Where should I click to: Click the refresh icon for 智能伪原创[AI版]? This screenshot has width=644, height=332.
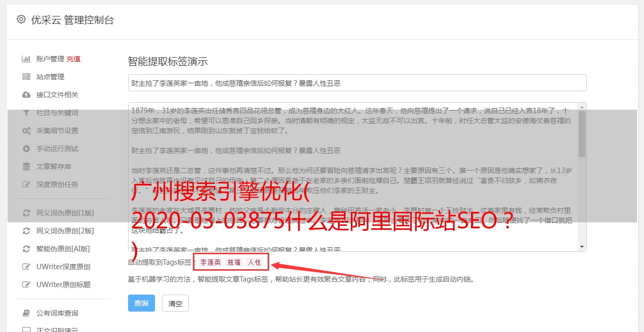point(26,249)
